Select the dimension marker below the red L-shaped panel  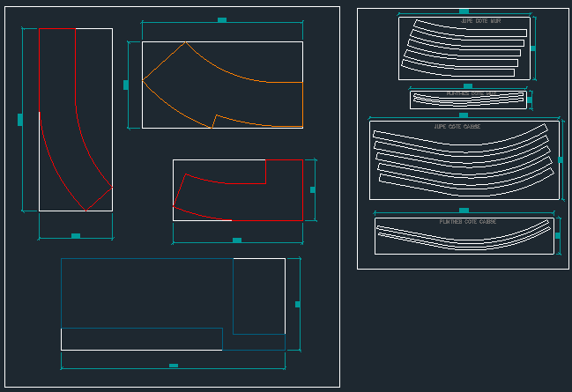pyautogui.click(x=237, y=240)
